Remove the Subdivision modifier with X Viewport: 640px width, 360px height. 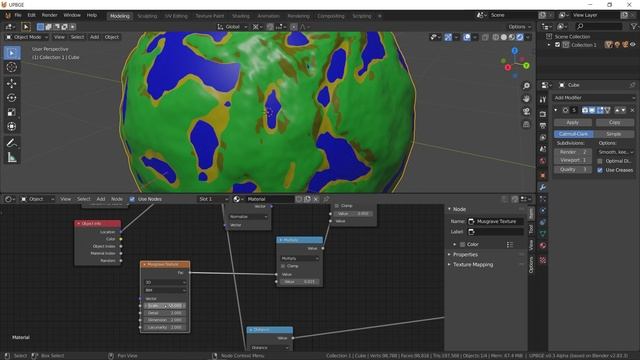(x=632, y=110)
